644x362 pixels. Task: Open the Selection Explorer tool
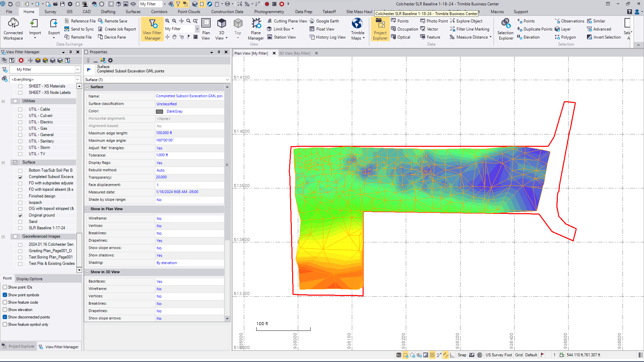pos(505,29)
